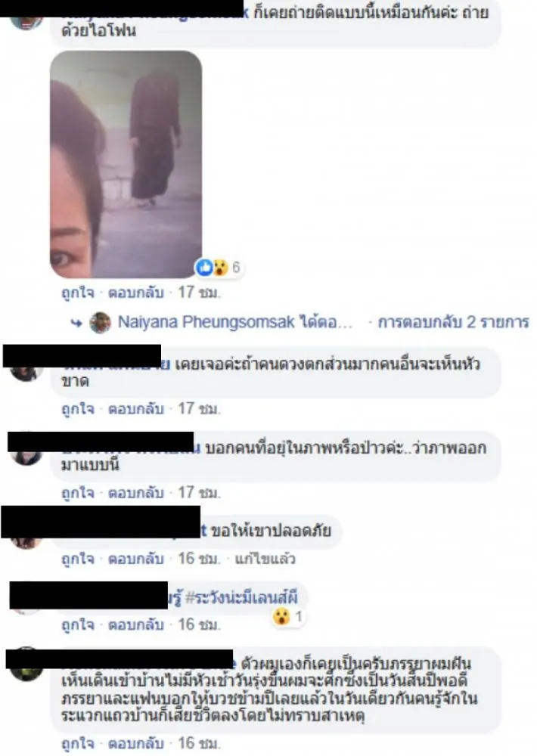
Task: Like the photo comment posted 17 ชม.
Action: [78, 293]
